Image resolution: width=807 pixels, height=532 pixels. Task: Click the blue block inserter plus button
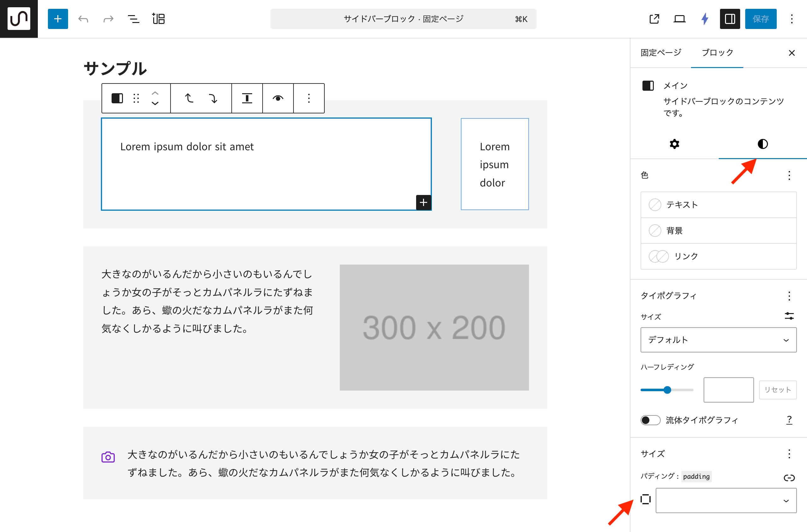pyautogui.click(x=58, y=19)
